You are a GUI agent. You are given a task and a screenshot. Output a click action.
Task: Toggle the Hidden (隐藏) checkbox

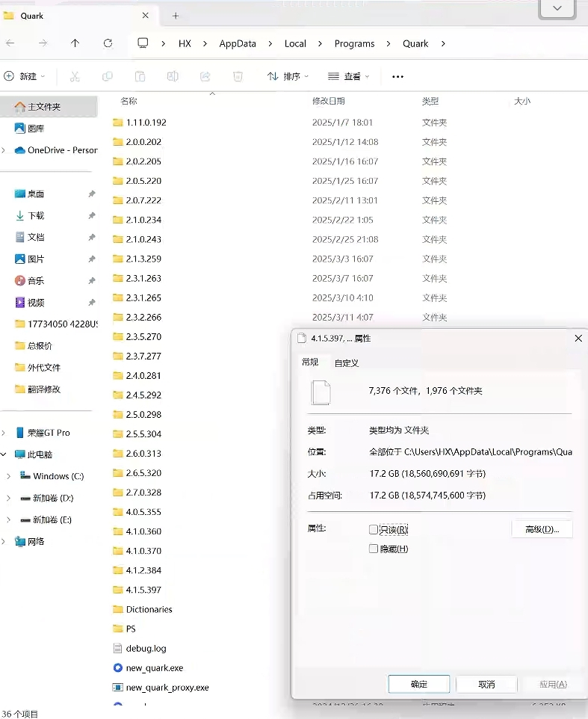(373, 549)
